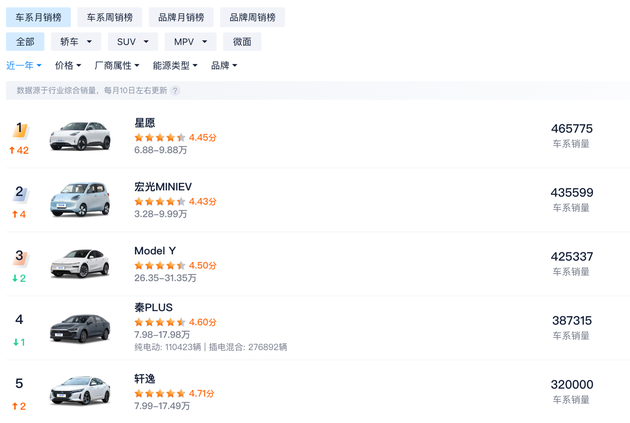Click the rank 2 medal badge
The width and height of the screenshot is (630, 423).
point(20,192)
